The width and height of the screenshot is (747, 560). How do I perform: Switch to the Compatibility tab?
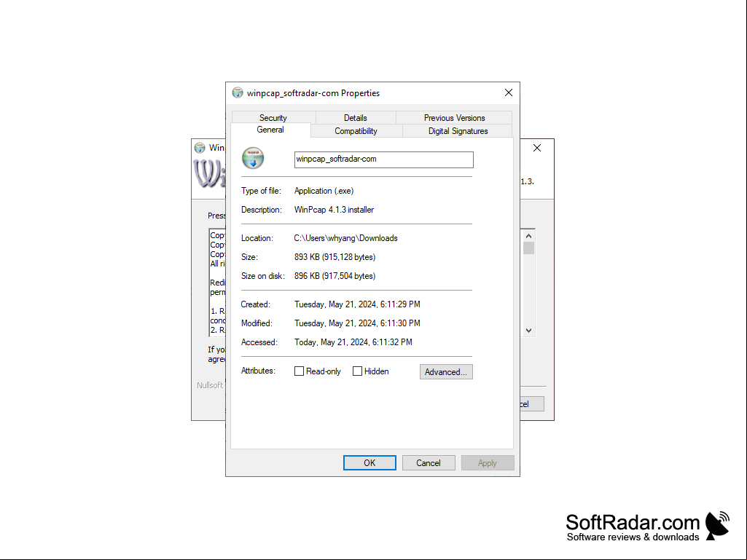[x=356, y=131]
